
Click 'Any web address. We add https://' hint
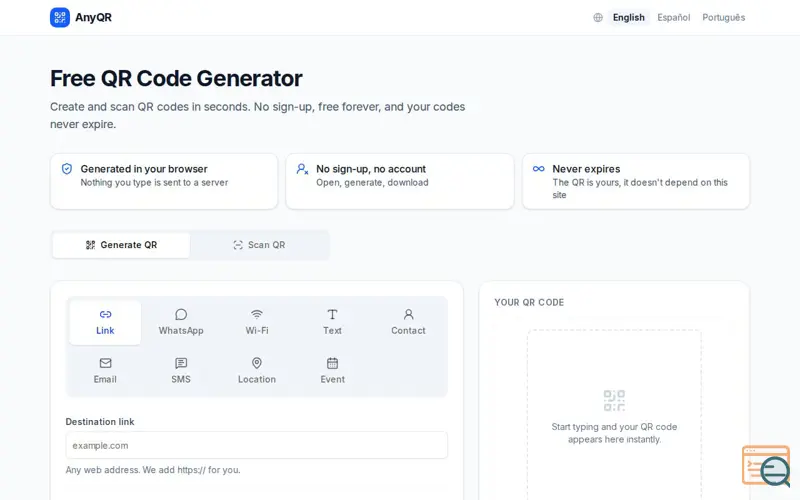click(153, 470)
